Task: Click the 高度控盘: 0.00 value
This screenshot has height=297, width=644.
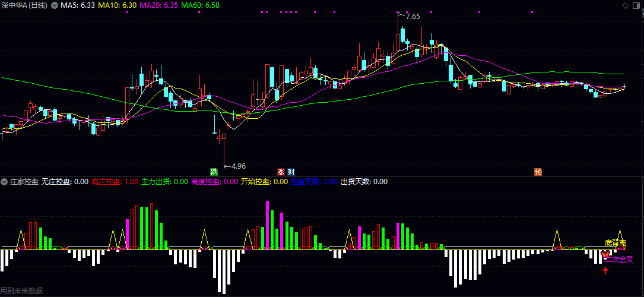Action: click(214, 182)
